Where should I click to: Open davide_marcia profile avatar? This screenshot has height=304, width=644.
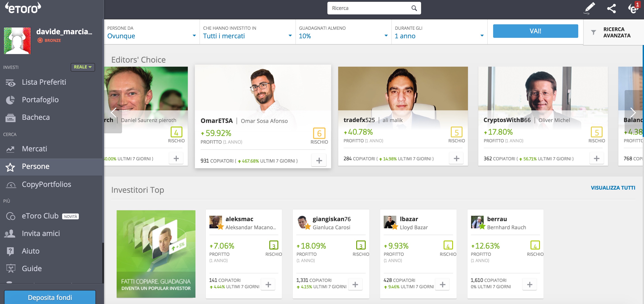coord(18,41)
